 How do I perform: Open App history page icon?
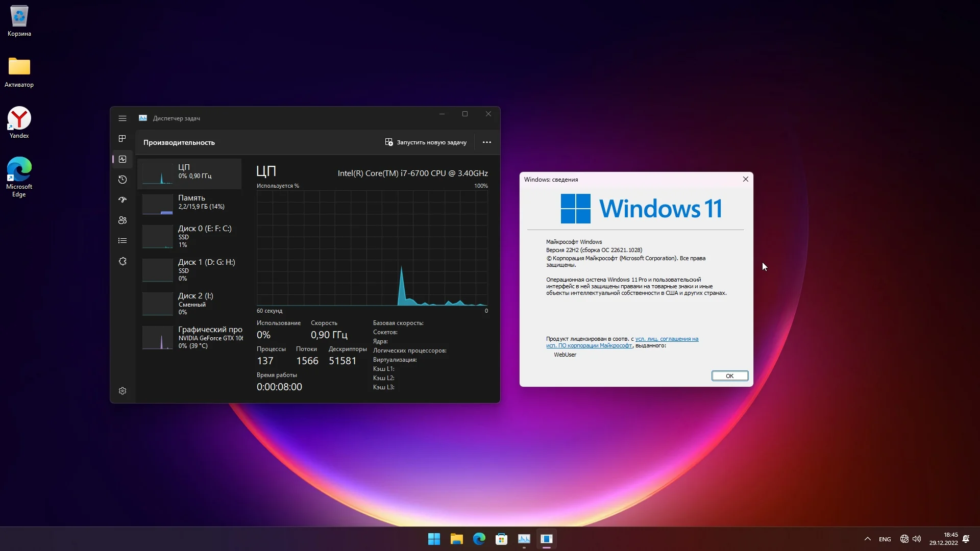[122, 180]
